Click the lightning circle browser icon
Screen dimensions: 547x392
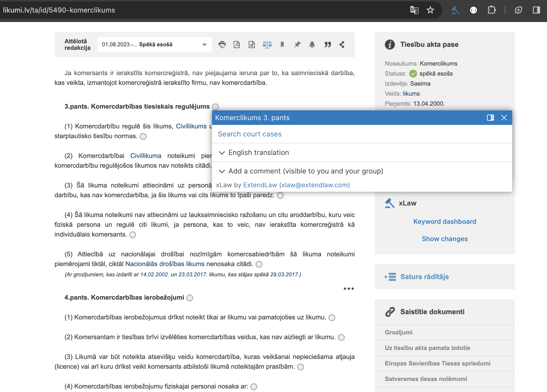tap(518, 10)
